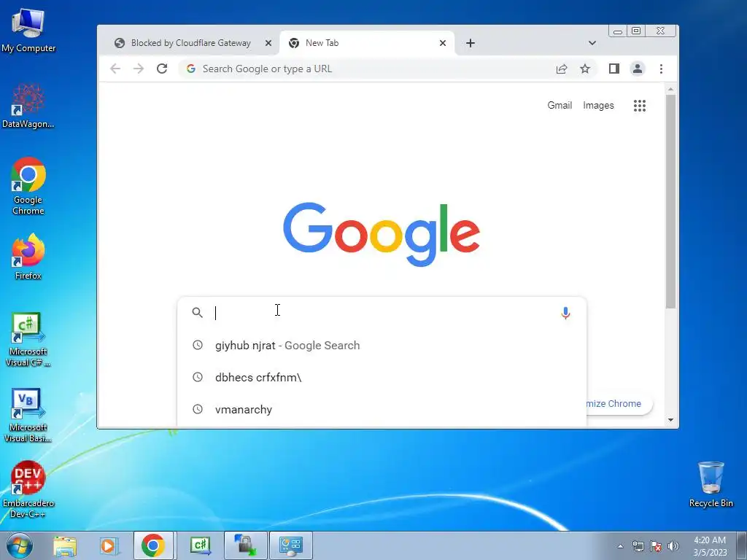This screenshot has height=560, width=747.
Task: Click the voice search microphone
Action: coord(565,313)
